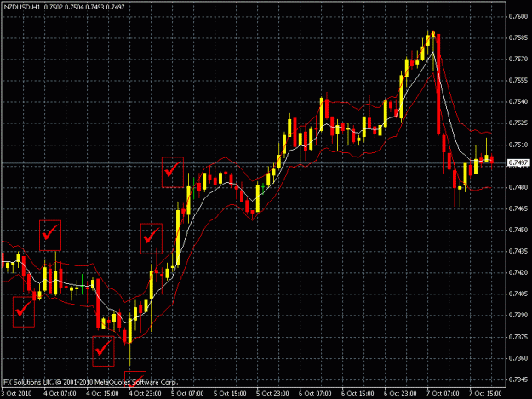Select the 0.7435 price axis label
532x399 pixels.
click(518, 251)
